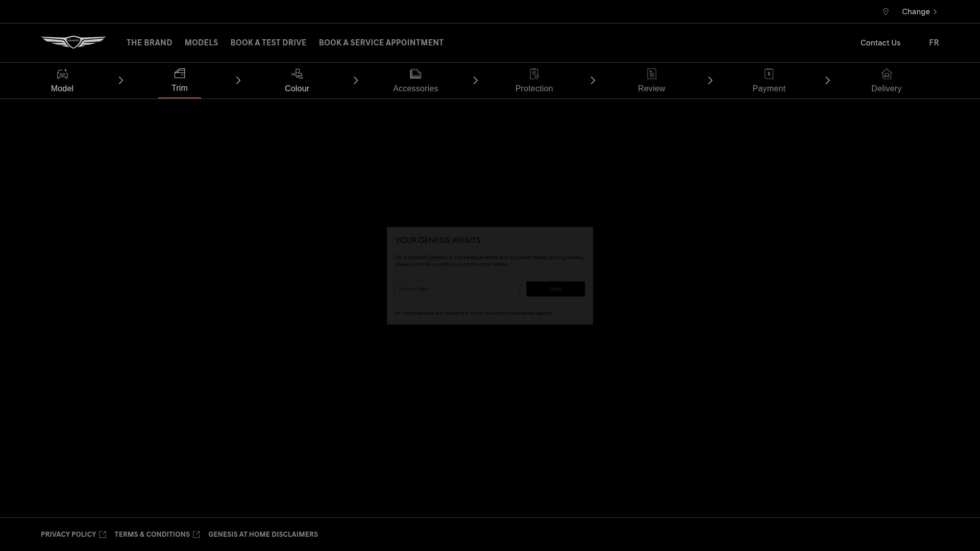The image size is (980, 551).
Task: Click the Review step document icon
Action: pos(652,74)
